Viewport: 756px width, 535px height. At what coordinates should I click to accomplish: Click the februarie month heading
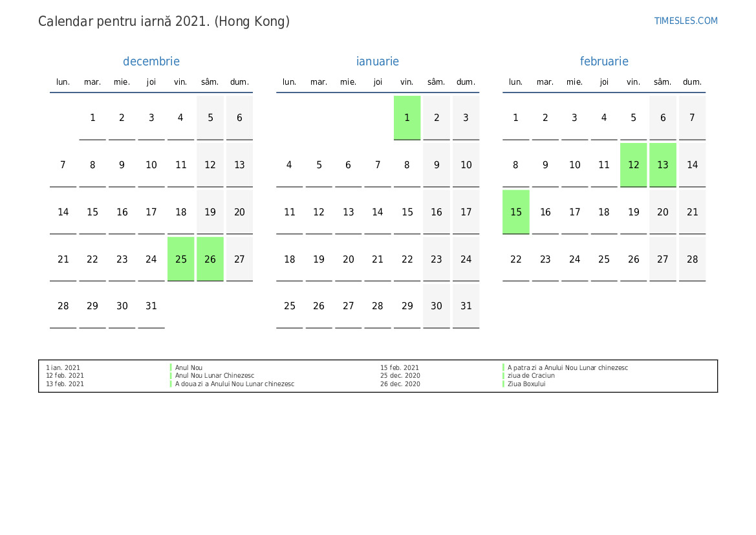[604, 61]
